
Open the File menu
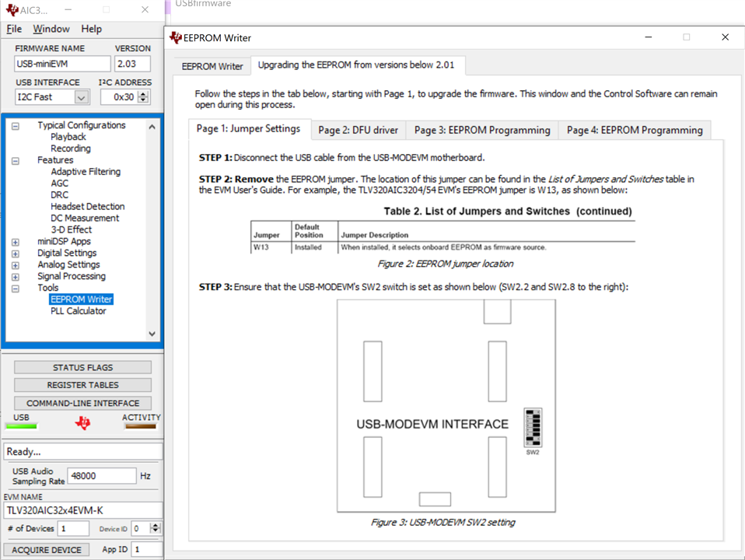(x=14, y=29)
